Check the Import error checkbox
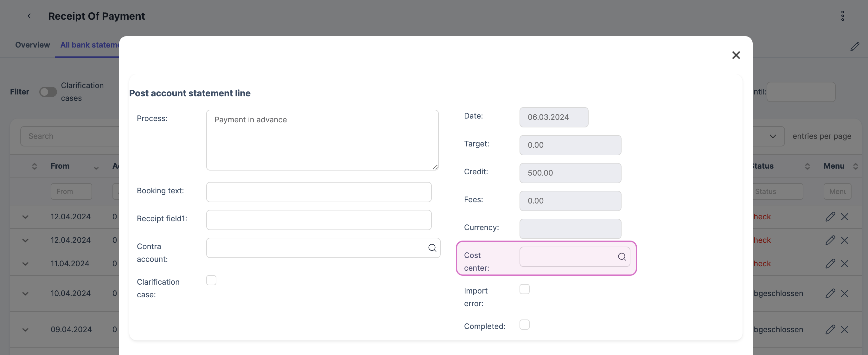Image resolution: width=868 pixels, height=355 pixels. point(525,289)
